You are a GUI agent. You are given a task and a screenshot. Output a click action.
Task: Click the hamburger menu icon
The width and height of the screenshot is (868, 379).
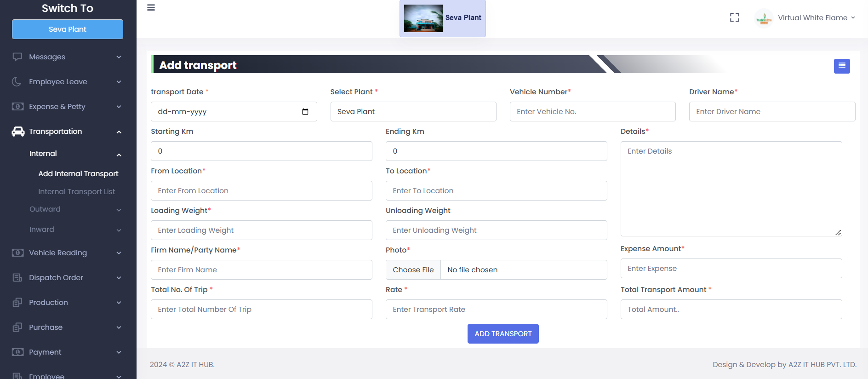[x=151, y=8]
